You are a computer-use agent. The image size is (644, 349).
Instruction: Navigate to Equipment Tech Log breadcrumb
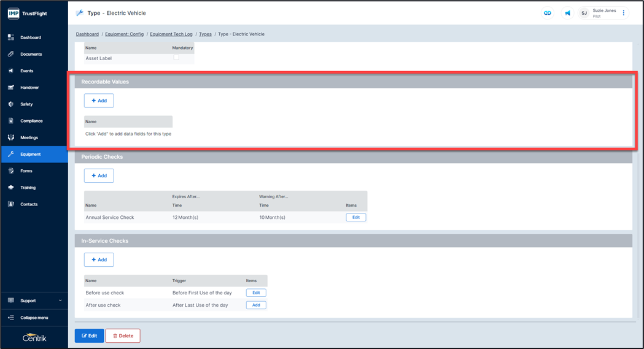coord(171,34)
